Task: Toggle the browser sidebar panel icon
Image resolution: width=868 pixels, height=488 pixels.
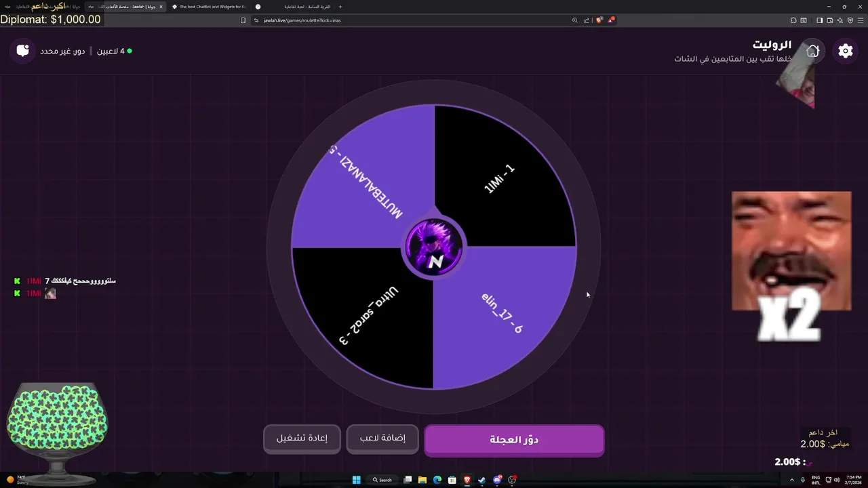Action: pos(819,20)
